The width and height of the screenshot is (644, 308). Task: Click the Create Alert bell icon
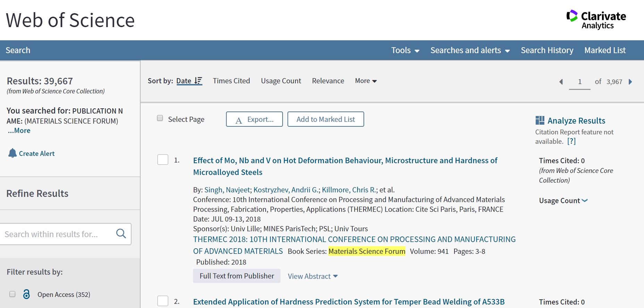coord(12,153)
